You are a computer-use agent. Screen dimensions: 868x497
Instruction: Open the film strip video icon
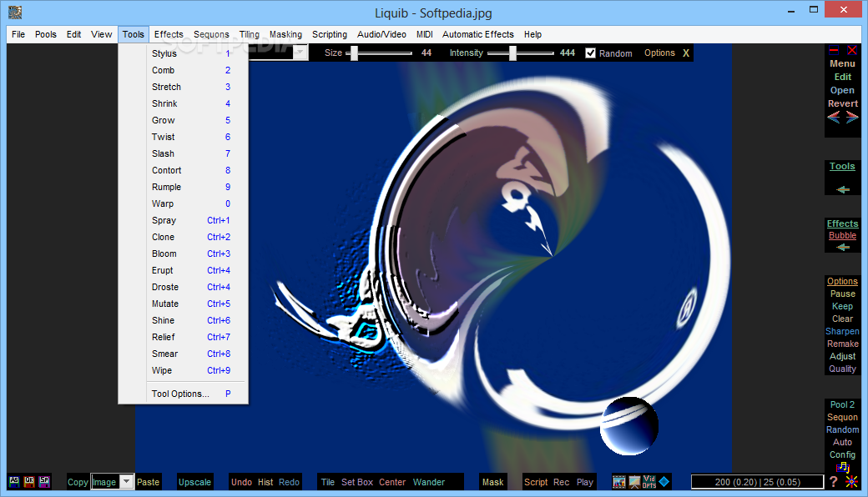(619, 482)
